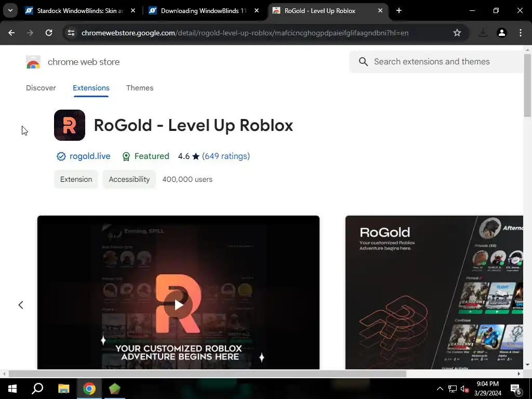The image size is (532, 399).
Task: Close the Stardock WindowBlinds tab
Action: tap(133, 11)
